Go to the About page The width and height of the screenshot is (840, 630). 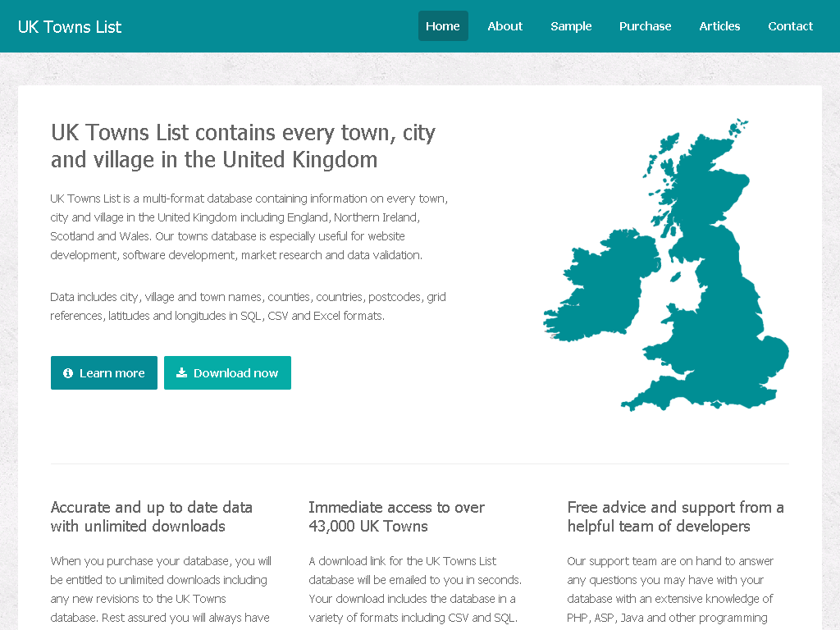point(504,25)
